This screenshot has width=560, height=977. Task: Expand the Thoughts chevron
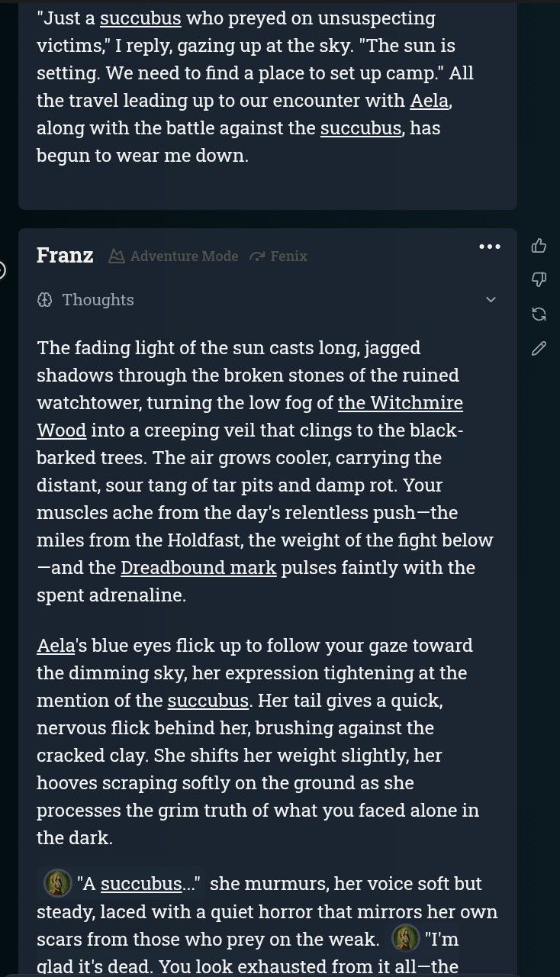pos(491,300)
